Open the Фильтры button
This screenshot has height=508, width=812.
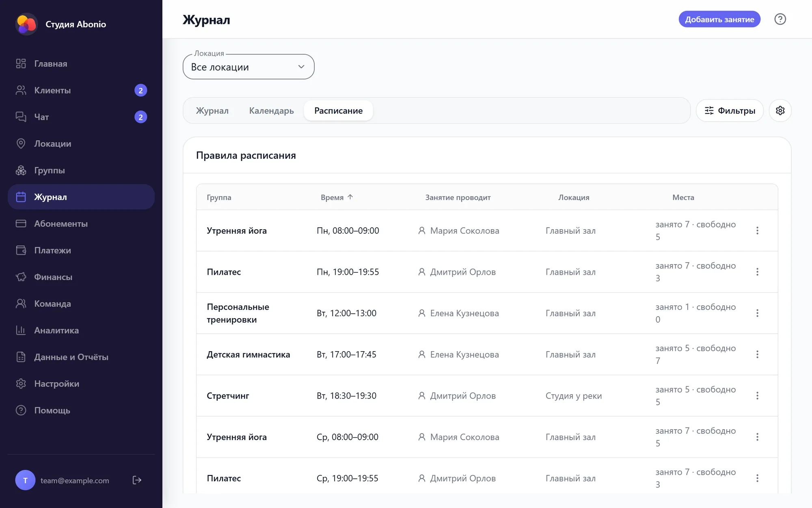[x=730, y=111]
